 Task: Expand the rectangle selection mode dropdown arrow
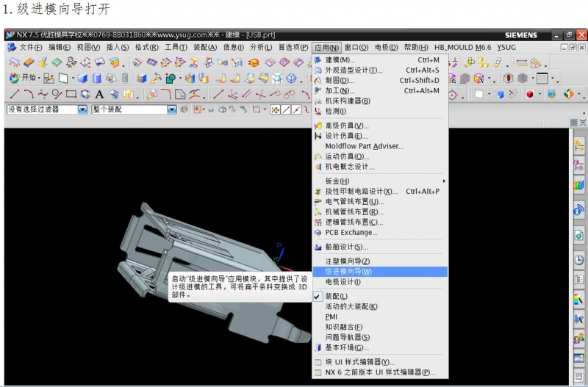click(x=265, y=109)
